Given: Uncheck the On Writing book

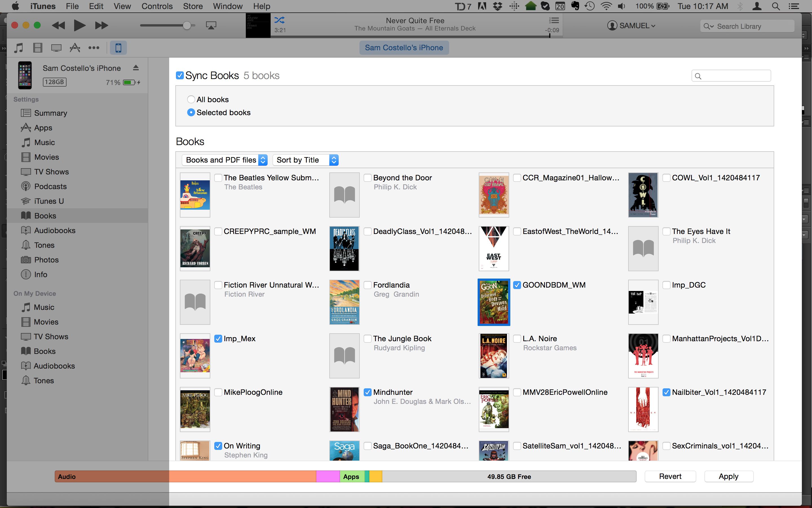Looking at the screenshot, I should coord(218,446).
